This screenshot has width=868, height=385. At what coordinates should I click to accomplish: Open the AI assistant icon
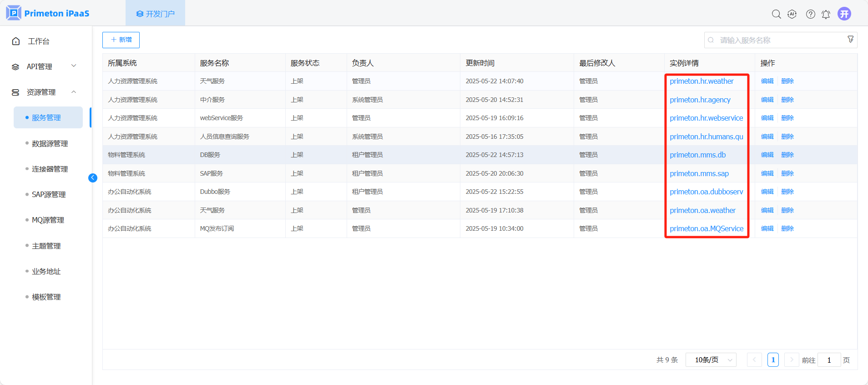792,14
